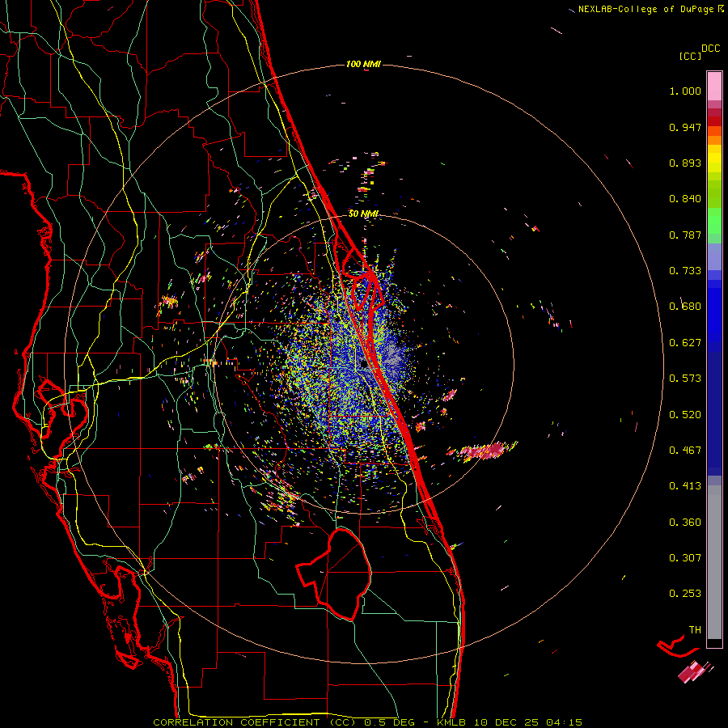Click the CORRELATION COEFFICIENT caption words
Viewport: 728px width, 728px height.
point(236,722)
